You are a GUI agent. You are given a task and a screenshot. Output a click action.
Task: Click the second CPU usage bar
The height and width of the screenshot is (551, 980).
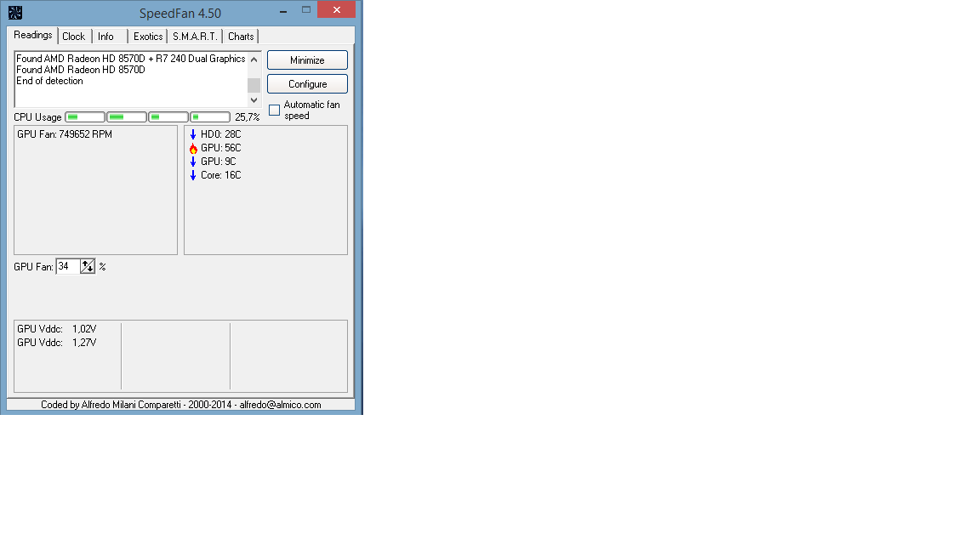pyautogui.click(x=127, y=116)
